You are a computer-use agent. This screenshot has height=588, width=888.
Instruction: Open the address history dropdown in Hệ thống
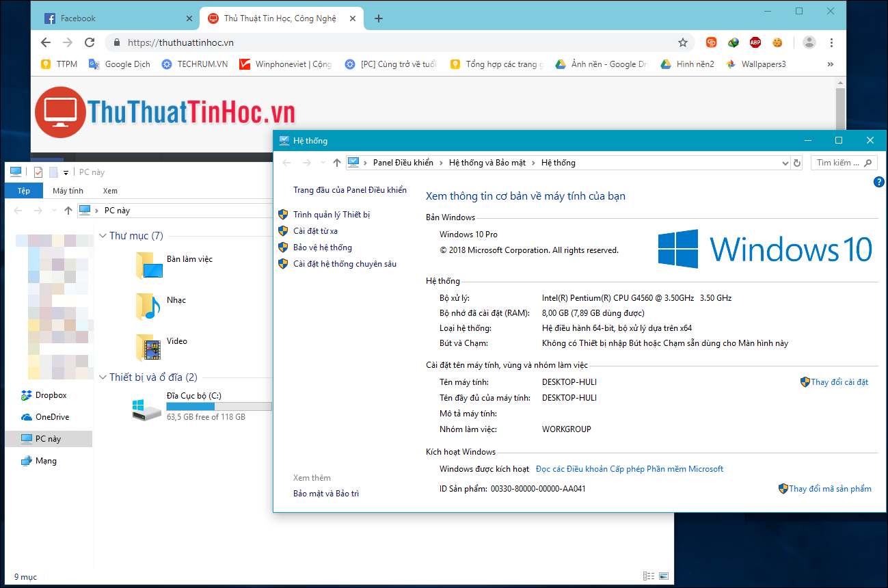785,163
